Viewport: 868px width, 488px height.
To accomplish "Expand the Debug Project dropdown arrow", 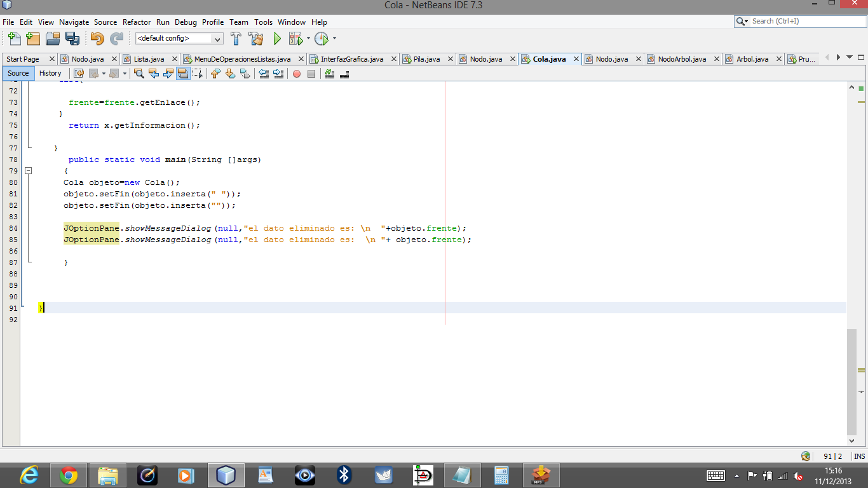I will 308,38.
